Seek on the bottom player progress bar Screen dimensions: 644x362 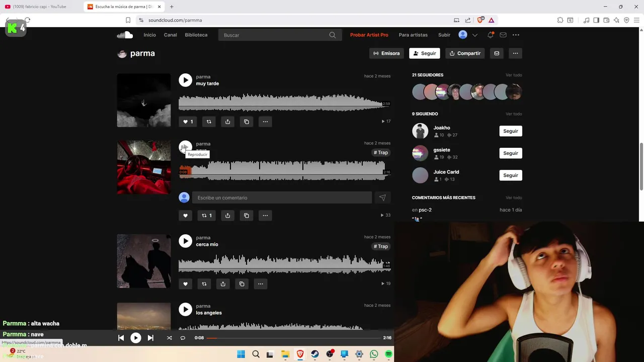click(293, 338)
